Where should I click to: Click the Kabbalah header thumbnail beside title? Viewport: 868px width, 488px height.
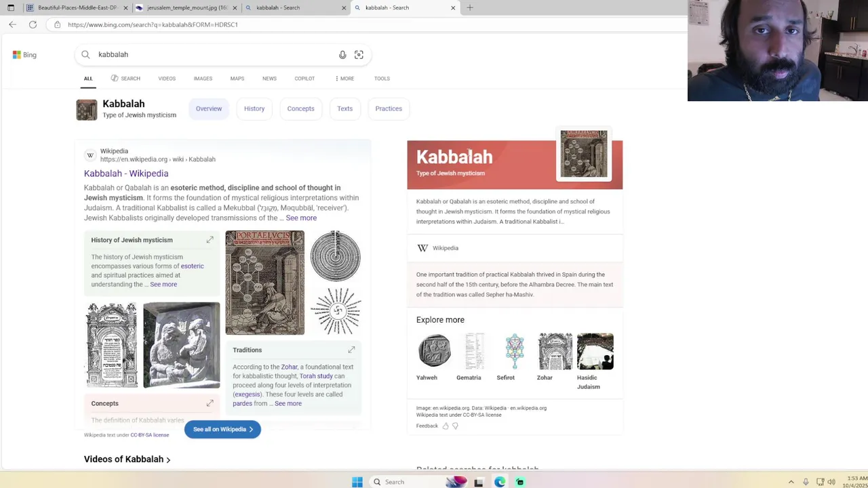87,110
